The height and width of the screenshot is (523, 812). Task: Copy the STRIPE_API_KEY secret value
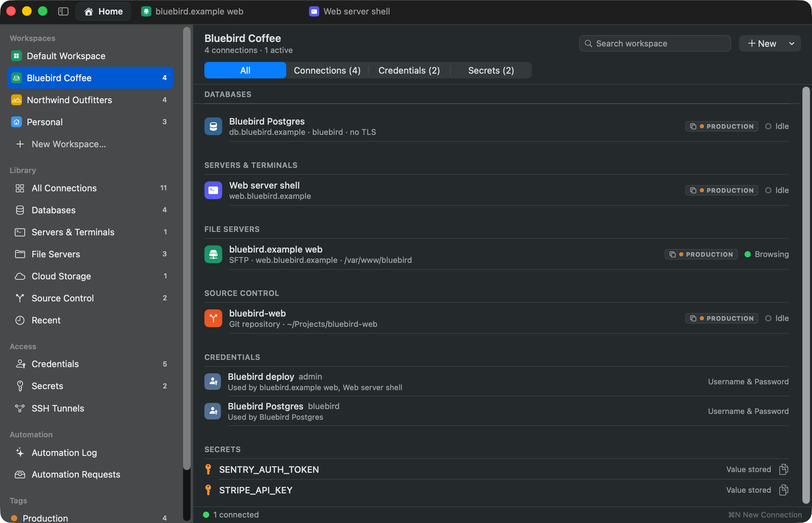coord(783,490)
